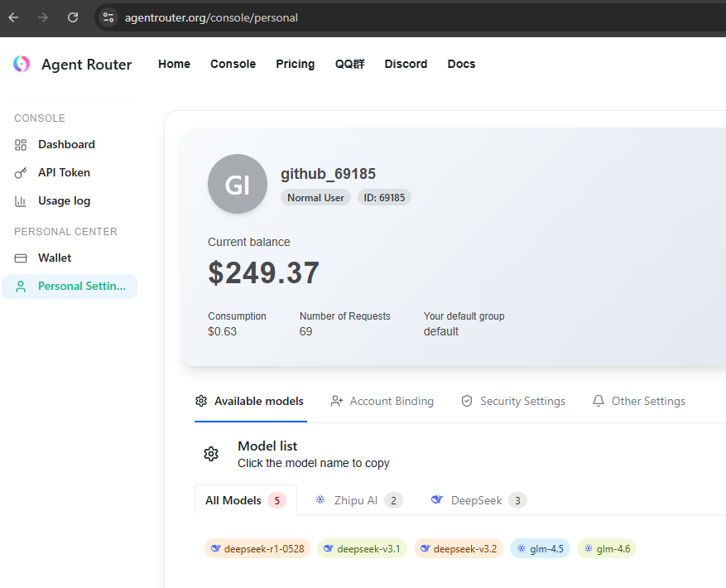Select the Other Settings tab

point(639,401)
